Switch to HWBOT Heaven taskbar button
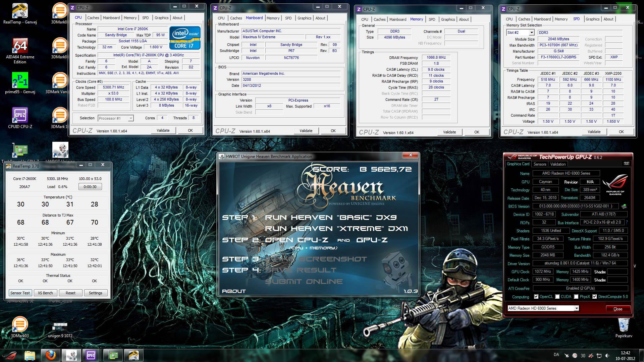 click(71, 355)
